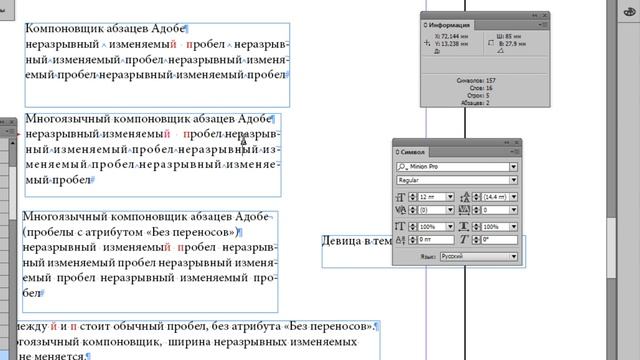This screenshot has width=640, height=360.
Task: Click the leading icon in Character panel
Action: (x=464, y=197)
